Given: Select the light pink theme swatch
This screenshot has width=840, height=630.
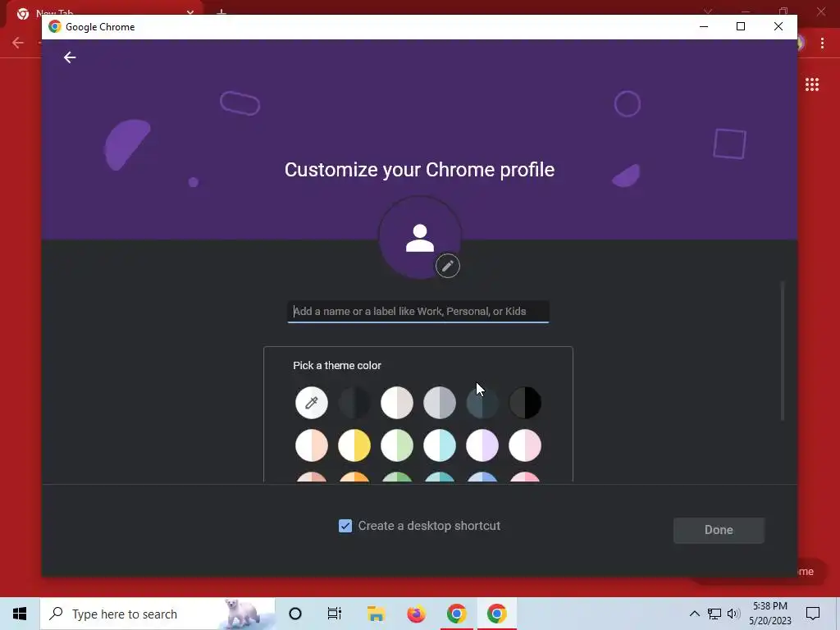Looking at the screenshot, I should 525,445.
